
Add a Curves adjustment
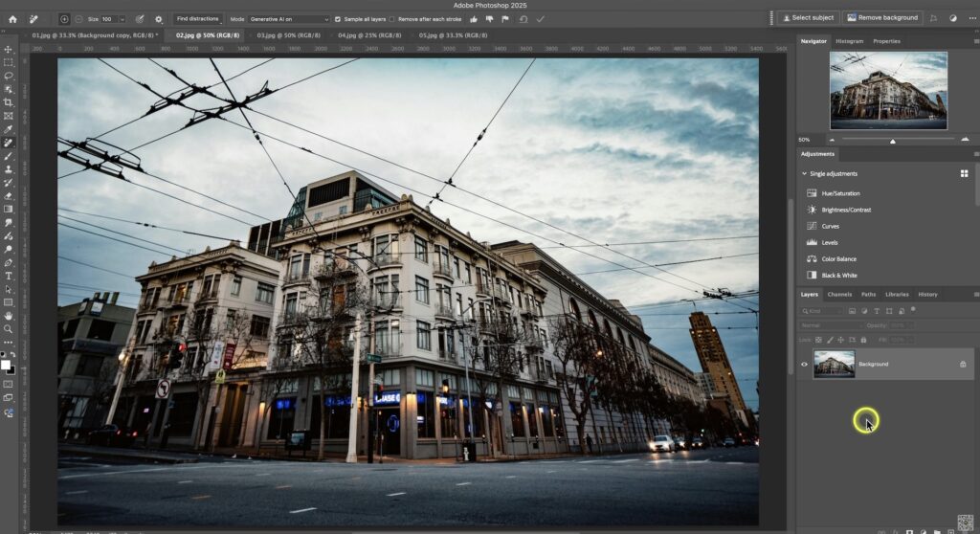point(823,227)
